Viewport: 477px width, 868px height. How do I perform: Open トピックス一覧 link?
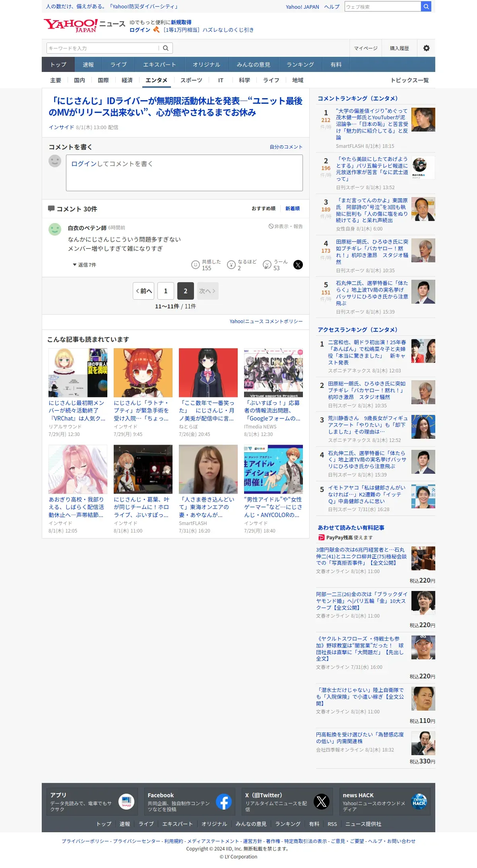[x=410, y=80]
